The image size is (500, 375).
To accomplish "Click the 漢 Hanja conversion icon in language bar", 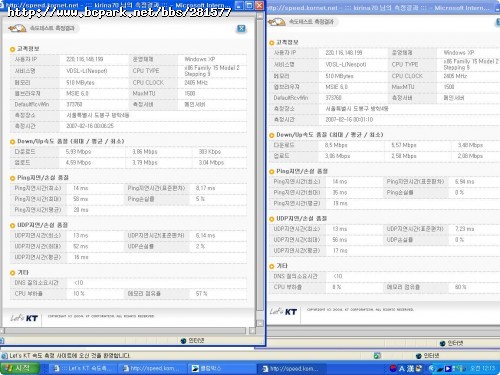I will click(x=410, y=369).
